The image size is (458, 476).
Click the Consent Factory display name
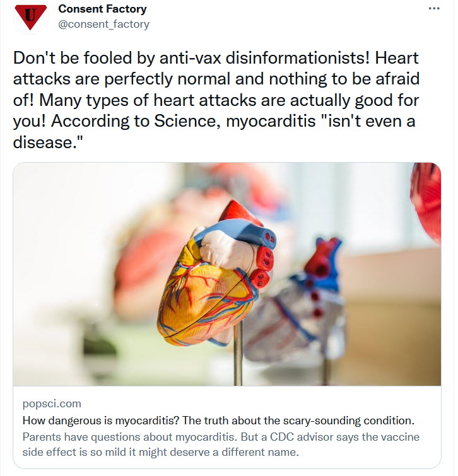tap(102, 9)
